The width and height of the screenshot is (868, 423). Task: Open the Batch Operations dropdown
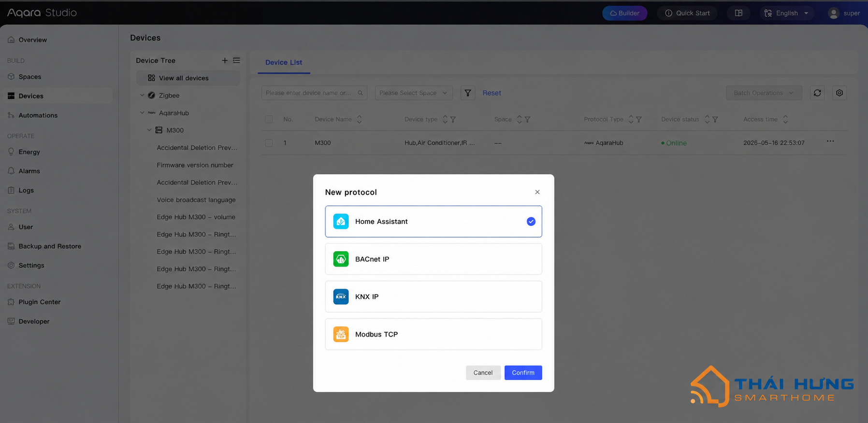tap(764, 93)
